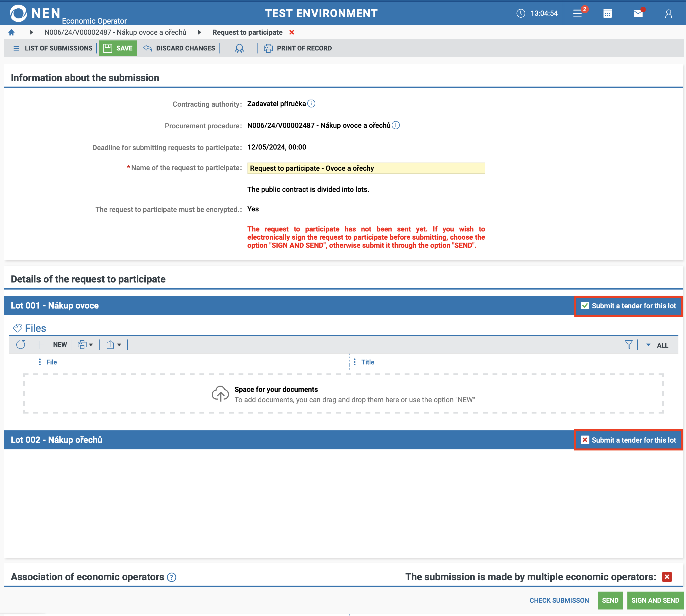Viewport: 686px width, 616px height.
Task: Open the mail envelope icon
Action: pos(638,14)
